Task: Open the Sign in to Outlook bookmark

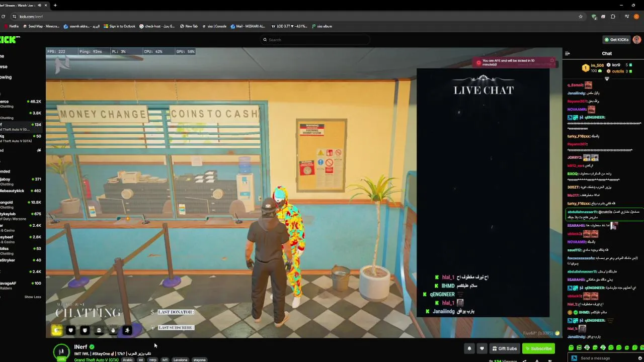Action: click(119, 26)
